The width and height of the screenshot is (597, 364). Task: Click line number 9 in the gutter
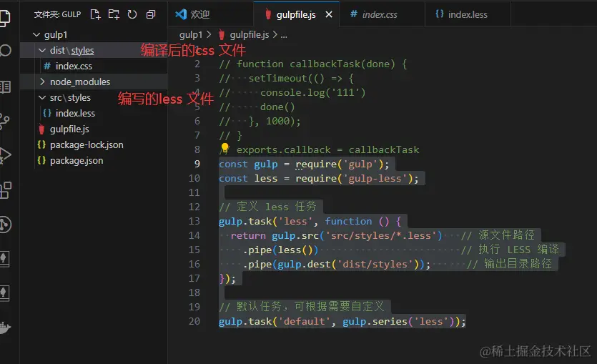tap(197, 164)
